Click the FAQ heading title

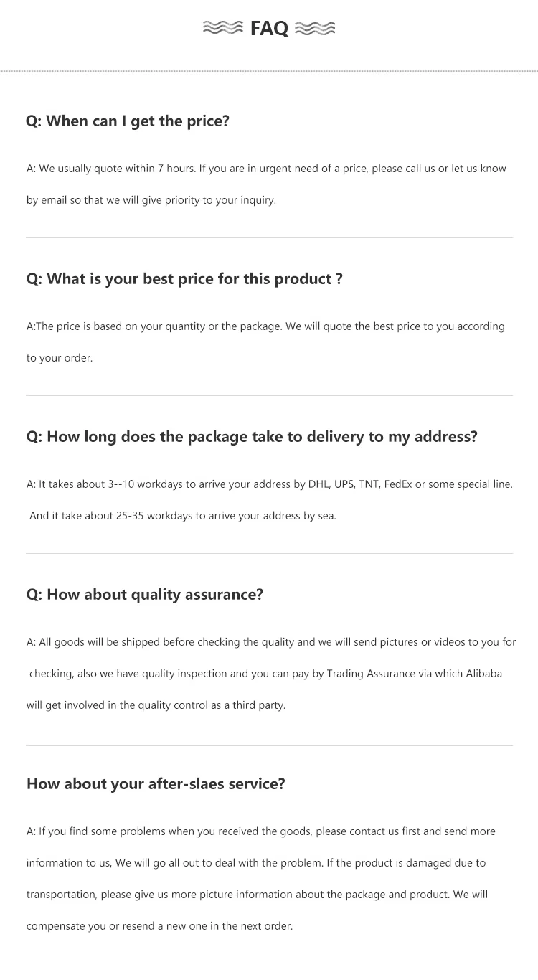pyautogui.click(x=269, y=28)
